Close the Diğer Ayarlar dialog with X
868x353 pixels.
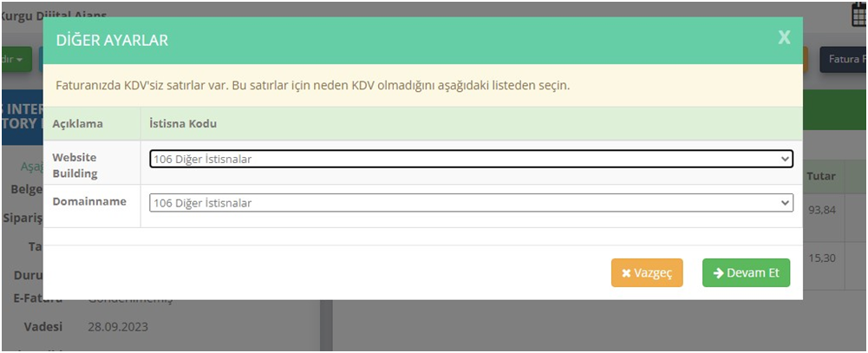pyautogui.click(x=784, y=37)
